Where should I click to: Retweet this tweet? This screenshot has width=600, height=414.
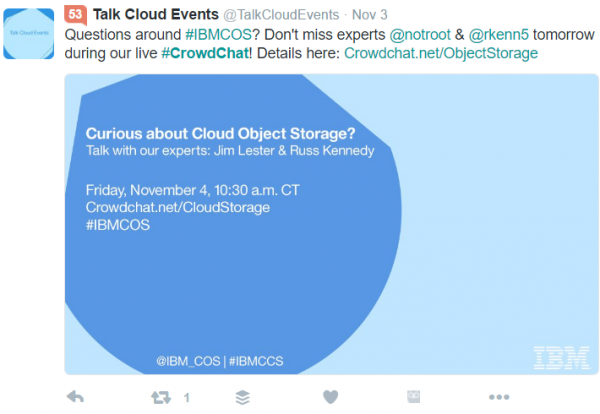pyautogui.click(x=160, y=396)
